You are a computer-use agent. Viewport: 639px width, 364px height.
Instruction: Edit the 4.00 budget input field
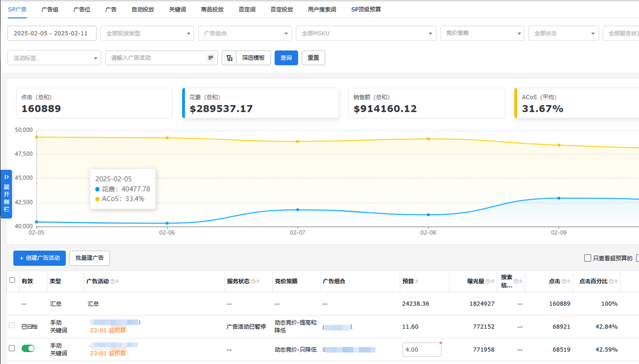pyautogui.click(x=422, y=350)
